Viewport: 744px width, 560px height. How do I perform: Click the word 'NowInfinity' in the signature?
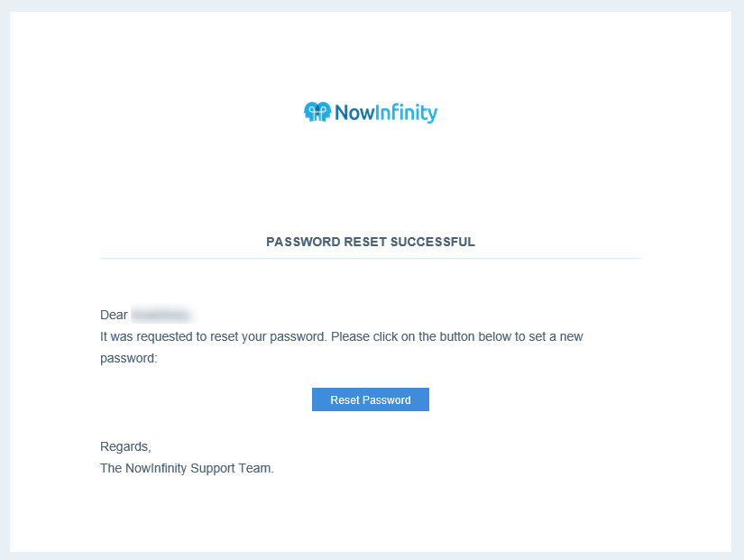point(155,468)
